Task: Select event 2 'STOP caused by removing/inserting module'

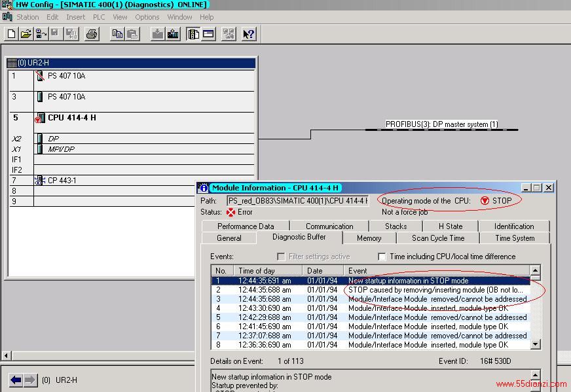Action: 371,290
